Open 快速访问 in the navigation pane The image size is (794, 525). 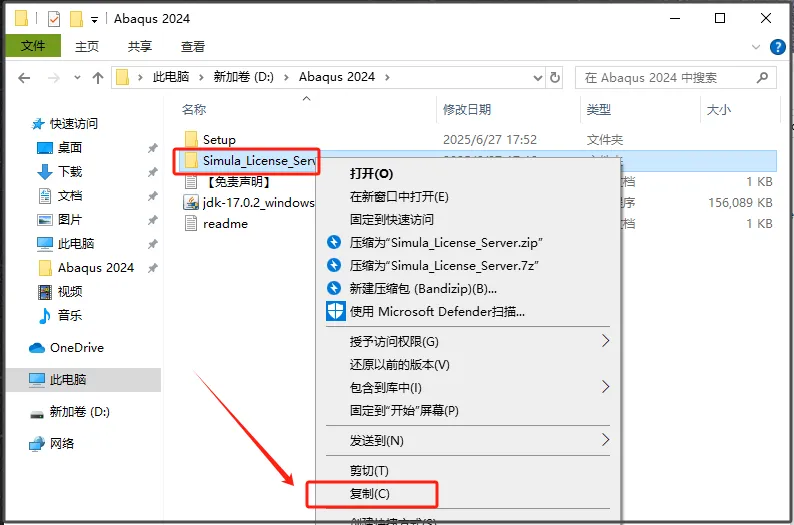point(73,124)
